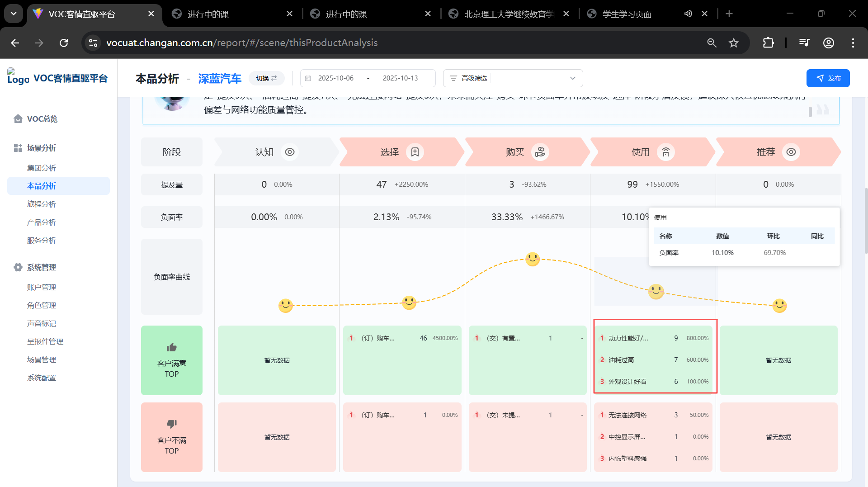Open 动力性能好 item in 使用 satisfaction list

click(628, 338)
